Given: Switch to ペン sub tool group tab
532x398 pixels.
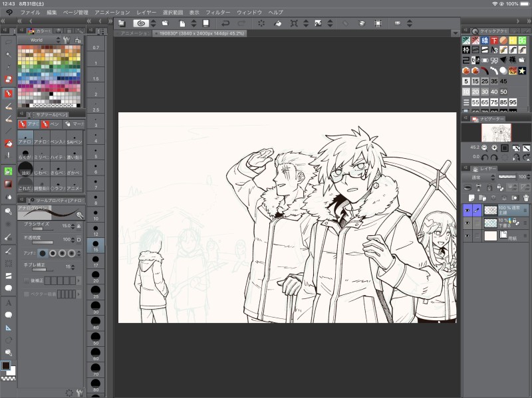Looking at the screenshot, I should (x=51, y=124).
